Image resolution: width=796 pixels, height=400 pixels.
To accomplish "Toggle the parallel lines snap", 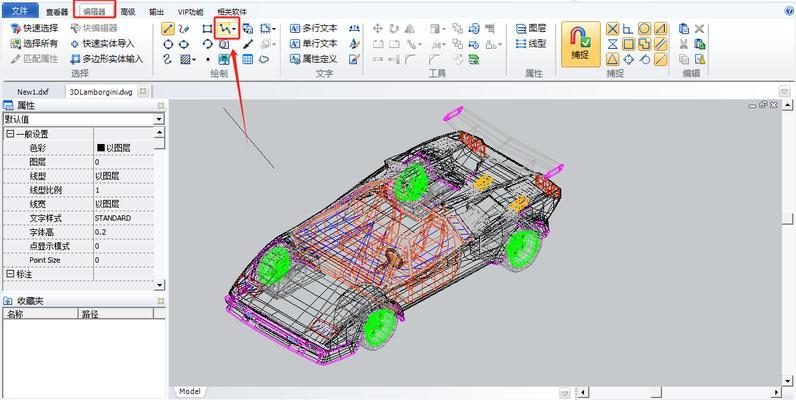I will tap(660, 44).
